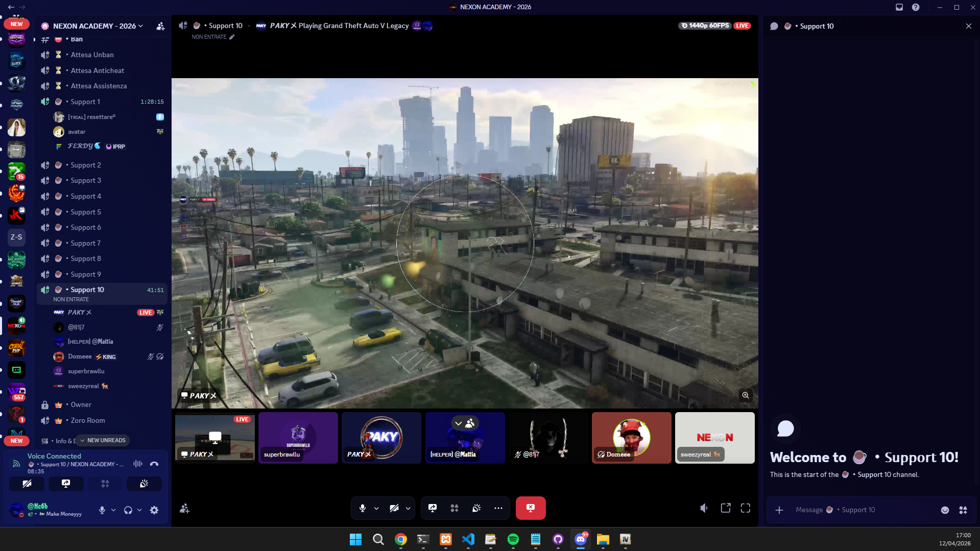980x551 pixels.
Task: Share your screen from the call control bar
Action: click(x=433, y=508)
